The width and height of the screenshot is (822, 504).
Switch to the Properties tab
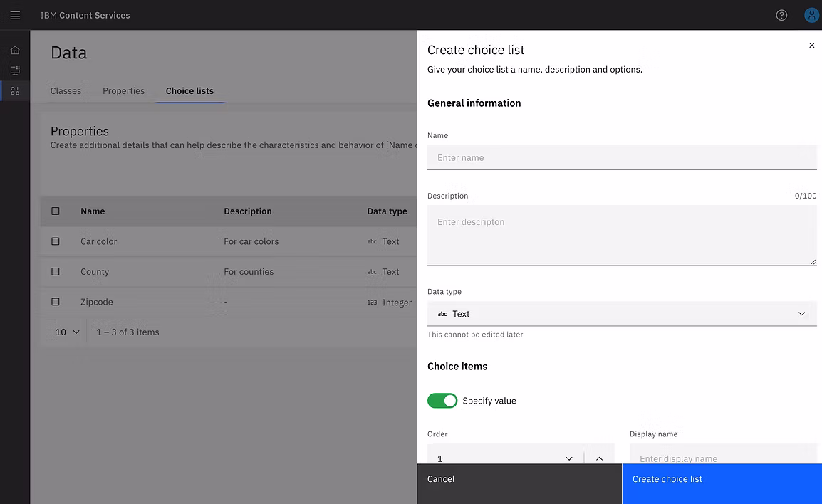pos(124,90)
